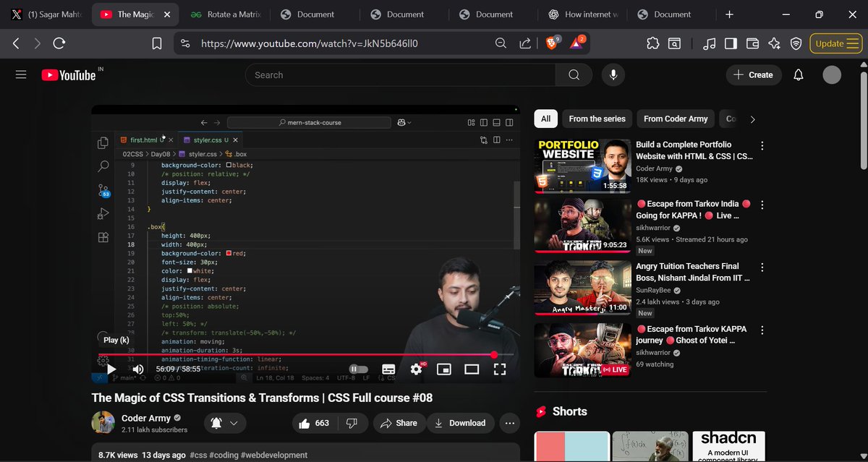Open the account avatar menu

click(832, 74)
